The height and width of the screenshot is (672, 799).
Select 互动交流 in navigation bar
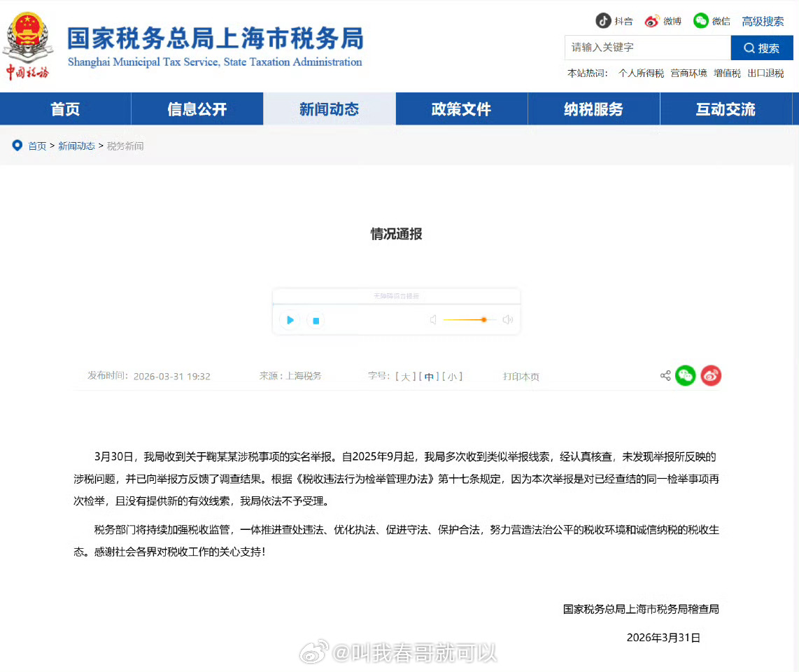(x=726, y=108)
